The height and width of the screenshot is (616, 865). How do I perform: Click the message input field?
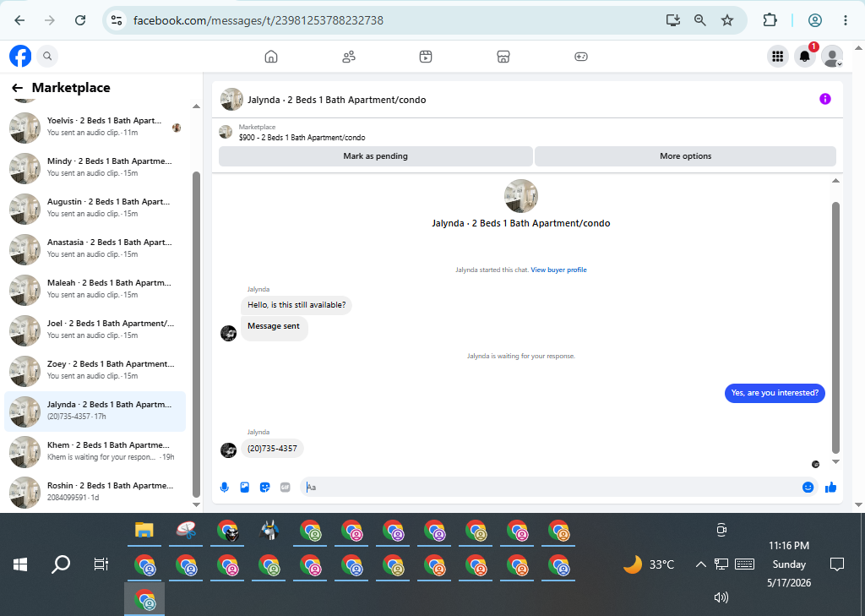pos(552,488)
